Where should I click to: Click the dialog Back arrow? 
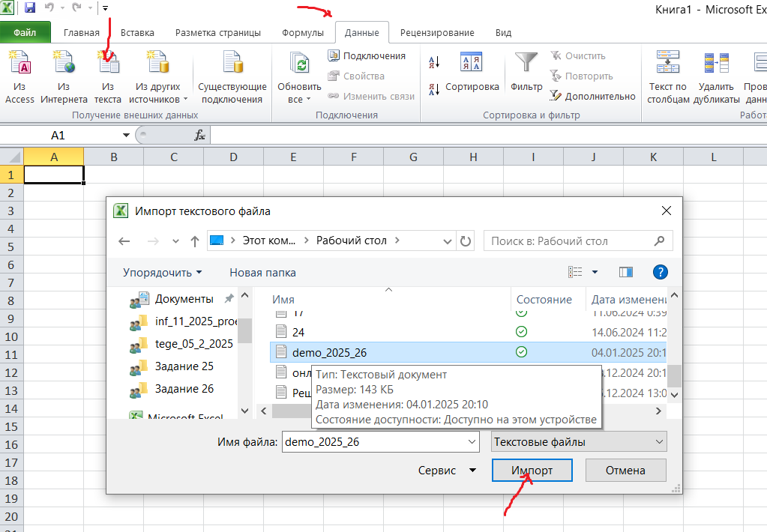click(x=124, y=241)
